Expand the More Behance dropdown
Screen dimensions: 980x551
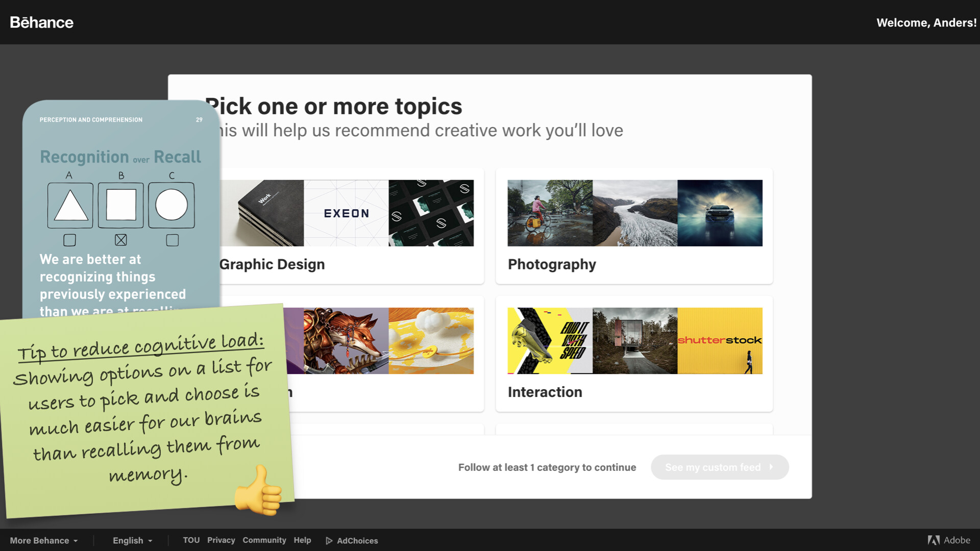44,540
